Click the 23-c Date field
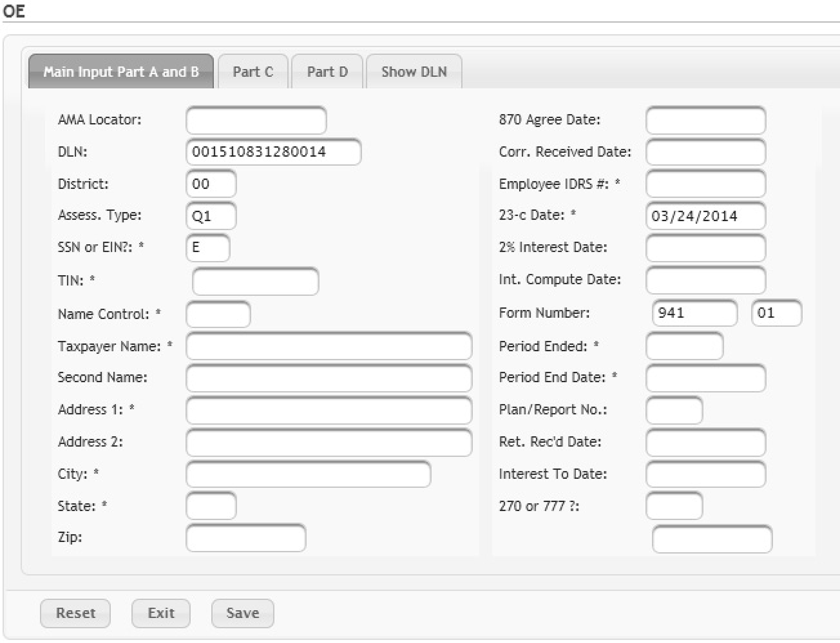 click(x=706, y=216)
